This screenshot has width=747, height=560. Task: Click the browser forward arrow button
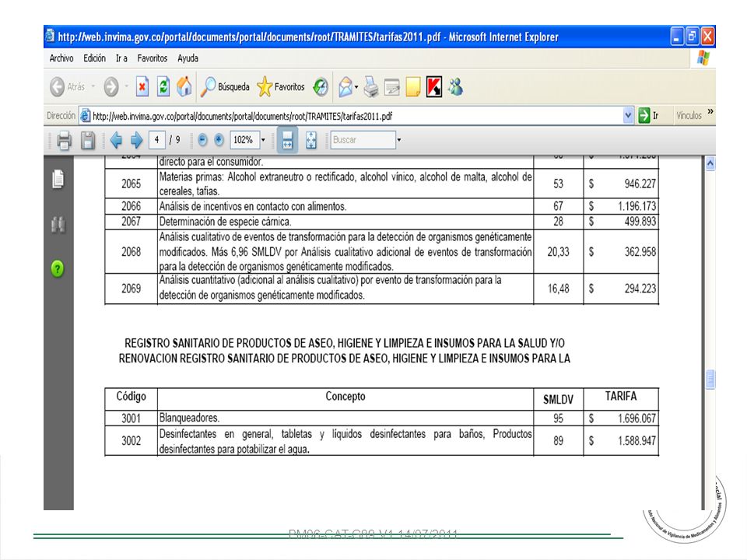(111, 86)
